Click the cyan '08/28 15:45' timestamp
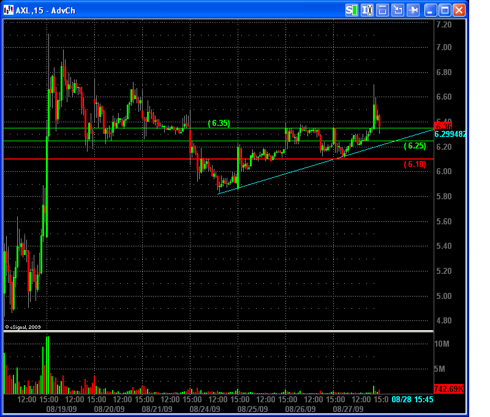The image size is (490, 417). (x=412, y=399)
